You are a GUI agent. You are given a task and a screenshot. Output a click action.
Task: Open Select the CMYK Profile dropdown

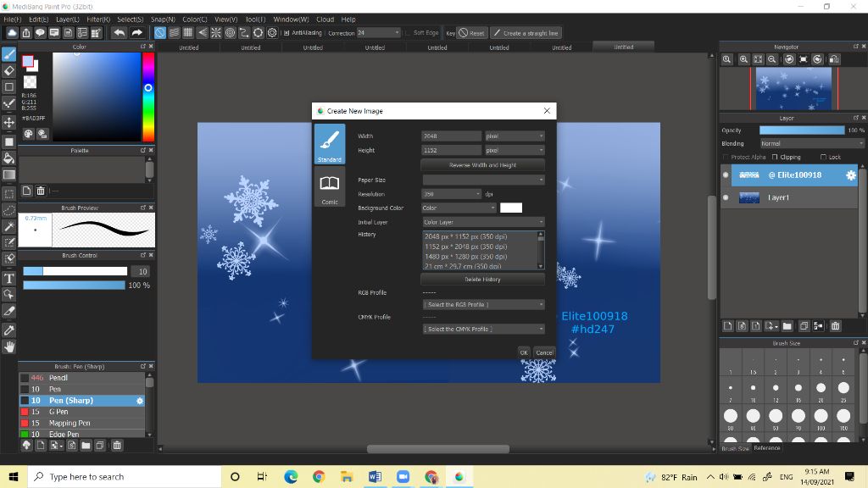(x=483, y=330)
